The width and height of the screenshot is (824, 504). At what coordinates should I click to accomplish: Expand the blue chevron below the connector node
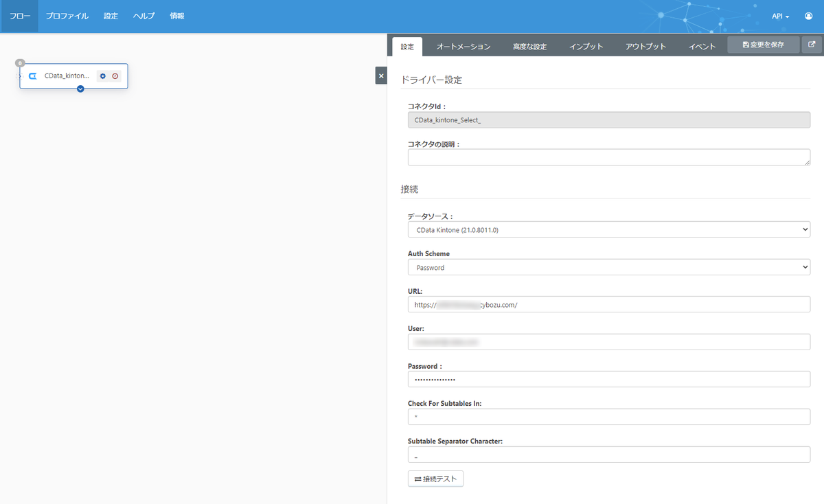(80, 89)
